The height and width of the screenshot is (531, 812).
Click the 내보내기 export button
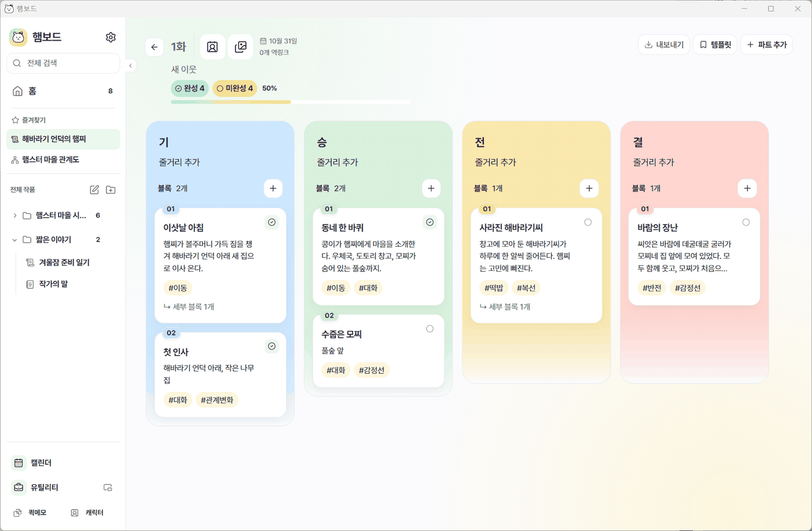click(x=664, y=45)
